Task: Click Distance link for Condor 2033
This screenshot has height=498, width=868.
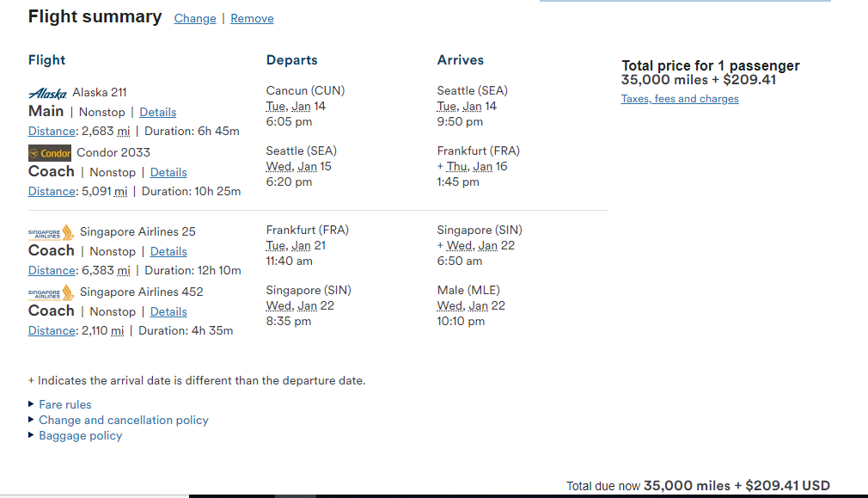Action: [52, 191]
